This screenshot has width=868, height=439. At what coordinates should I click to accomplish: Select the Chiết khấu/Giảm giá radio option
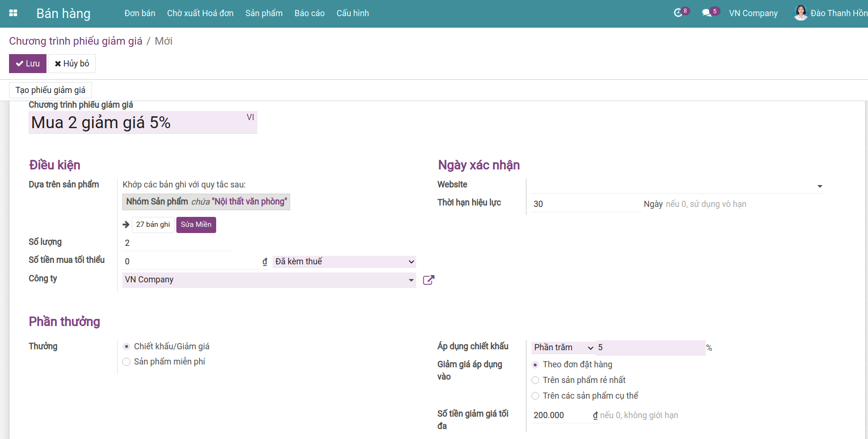coord(127,346)
